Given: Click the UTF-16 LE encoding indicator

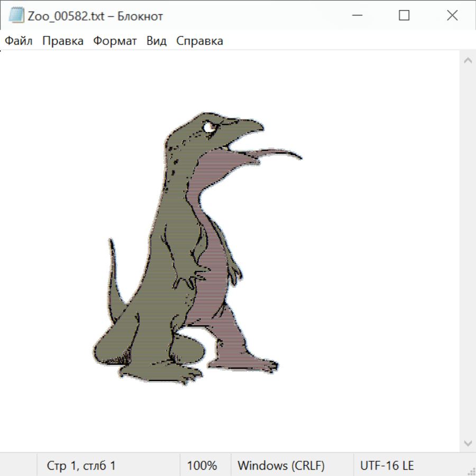Looking at the screenshot, I should click(x=387, y=465).
